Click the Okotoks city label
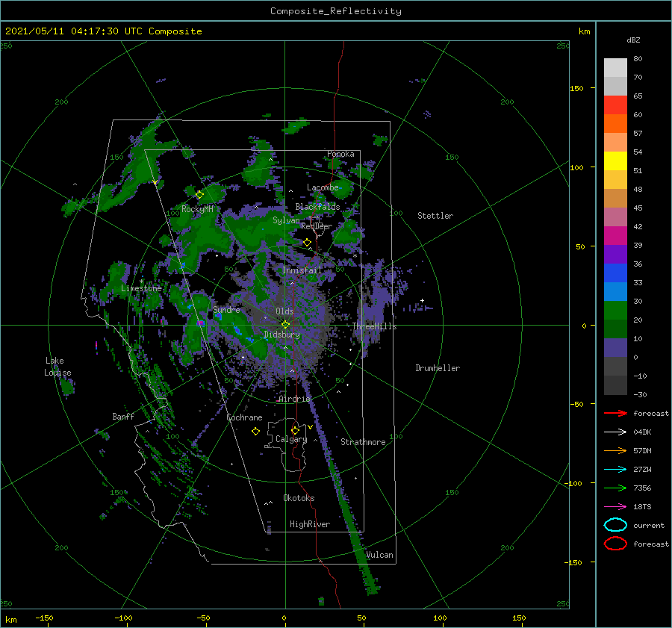 (299, 498)
